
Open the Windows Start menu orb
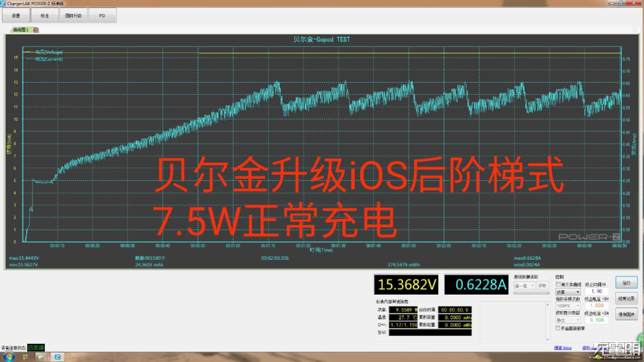[x=9, y=357]
